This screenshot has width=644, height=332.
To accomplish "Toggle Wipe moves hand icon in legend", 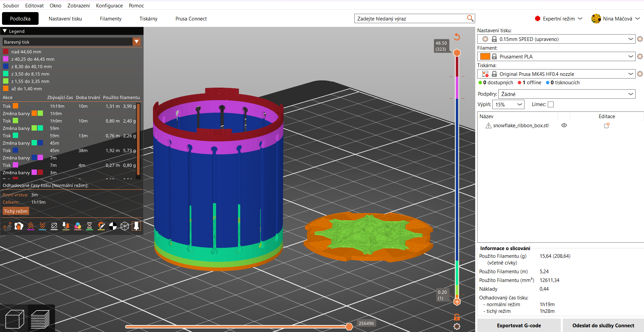I will click(x=19, y=226).
